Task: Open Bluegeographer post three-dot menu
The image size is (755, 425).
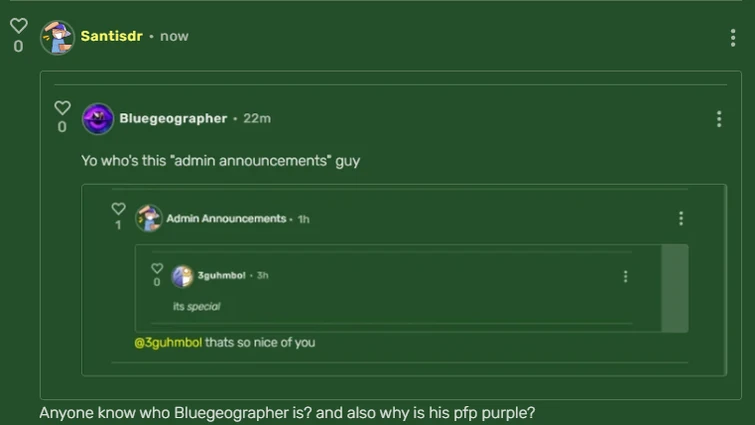Action: (x=719, y=119)
